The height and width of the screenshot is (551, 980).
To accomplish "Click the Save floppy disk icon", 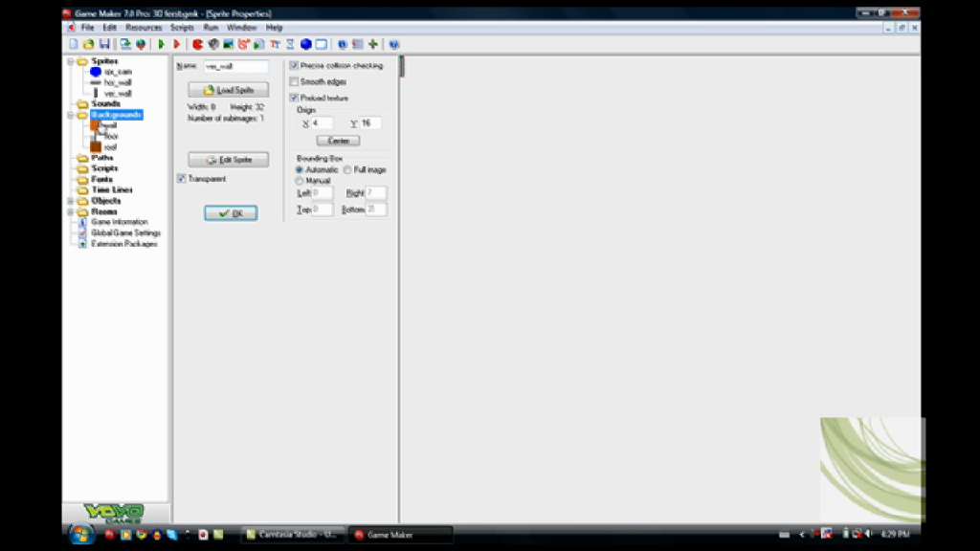I will point(102,44).
